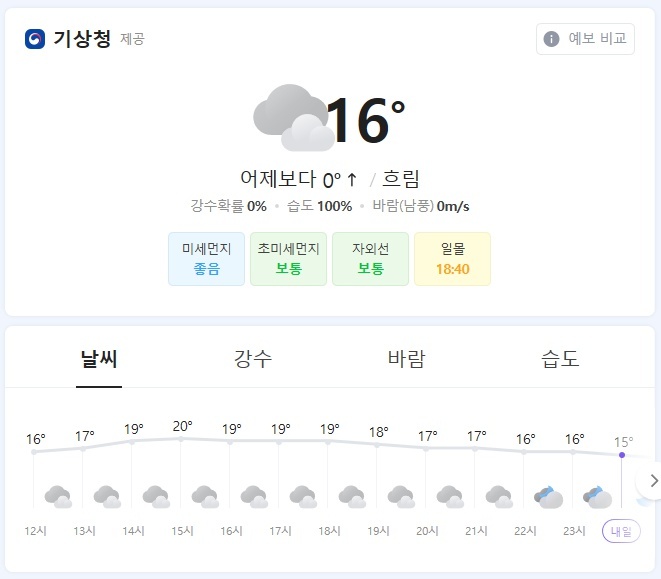Viewport: 661px width, 579px height.
Task: Select the 습도 tab
Action: (x=560, y=359)
